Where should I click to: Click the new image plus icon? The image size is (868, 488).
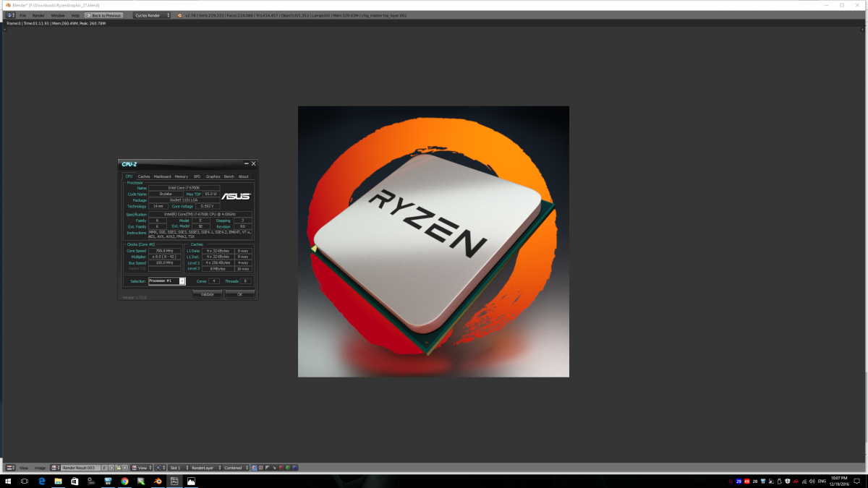pos(111,468)
